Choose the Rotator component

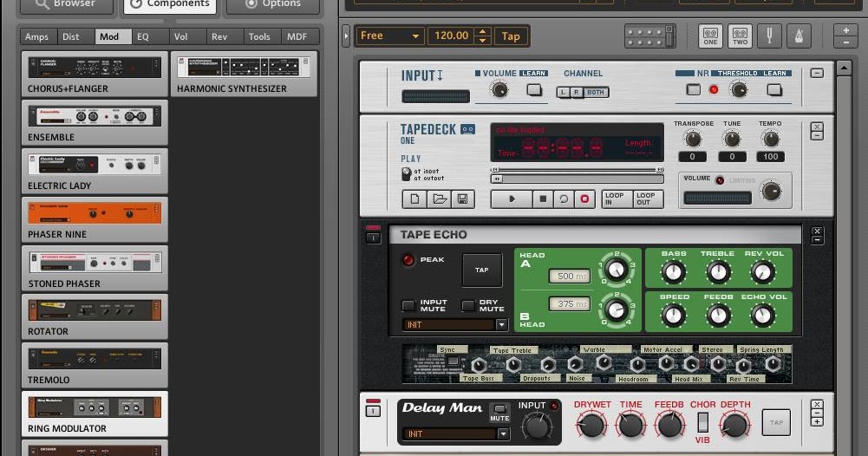point(95,316)
